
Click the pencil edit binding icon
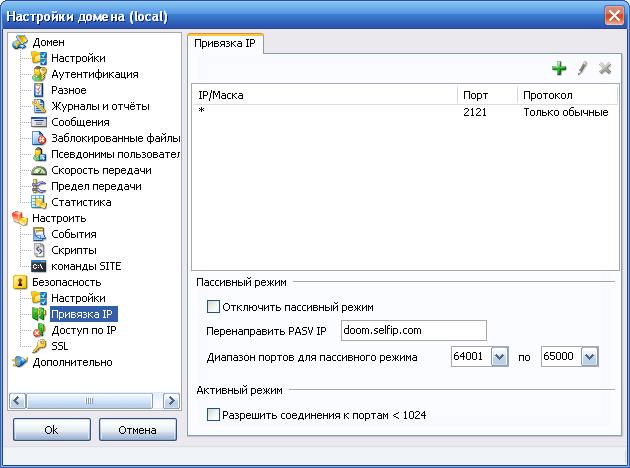(x=582, y=68)
